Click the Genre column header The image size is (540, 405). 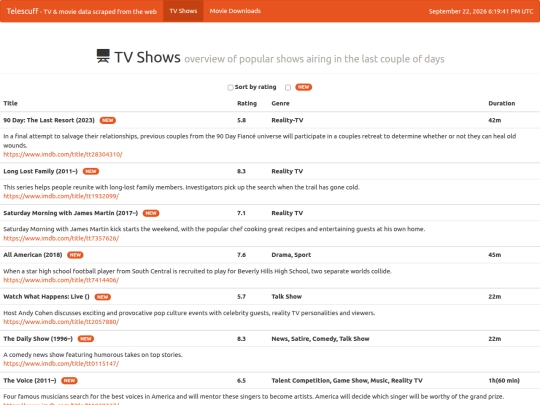coord(280,103)
